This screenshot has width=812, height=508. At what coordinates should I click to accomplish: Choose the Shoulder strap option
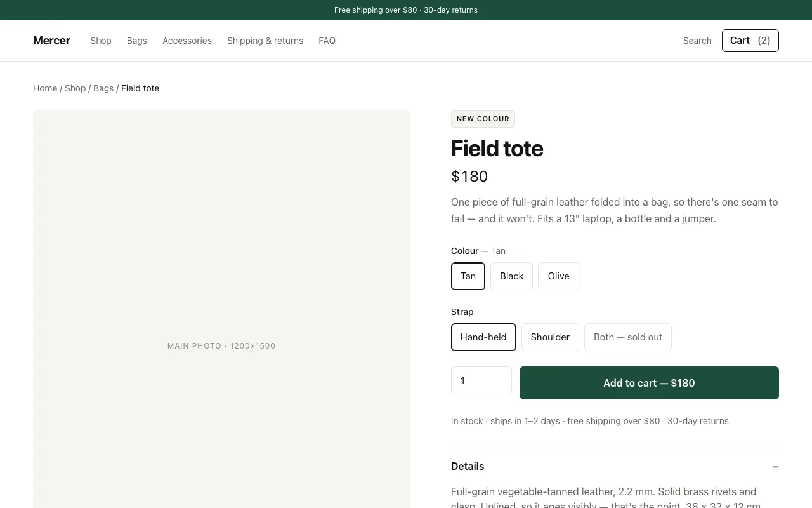tap(550, 337)
